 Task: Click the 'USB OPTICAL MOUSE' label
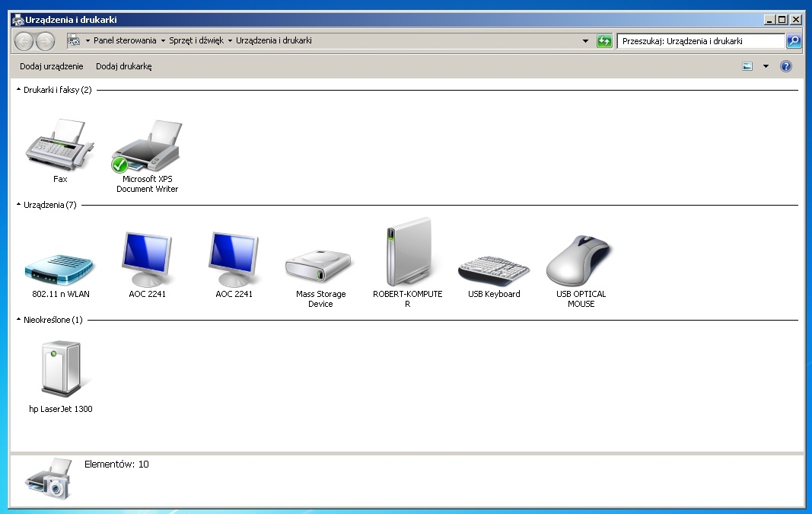[x=581, y=299]
